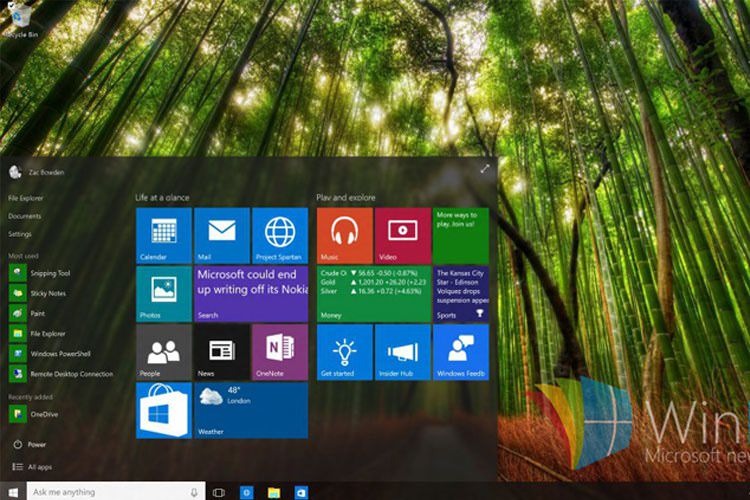This screenshot has width=750, height=500.
Task: Click the 'Life at a glance' group heading
Action: 162,197
